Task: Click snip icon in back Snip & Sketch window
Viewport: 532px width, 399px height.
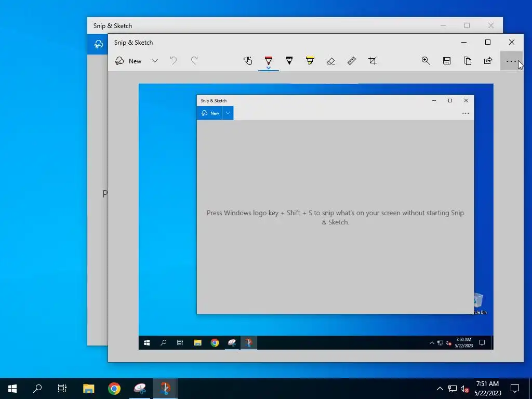Action: click(98, 44)
